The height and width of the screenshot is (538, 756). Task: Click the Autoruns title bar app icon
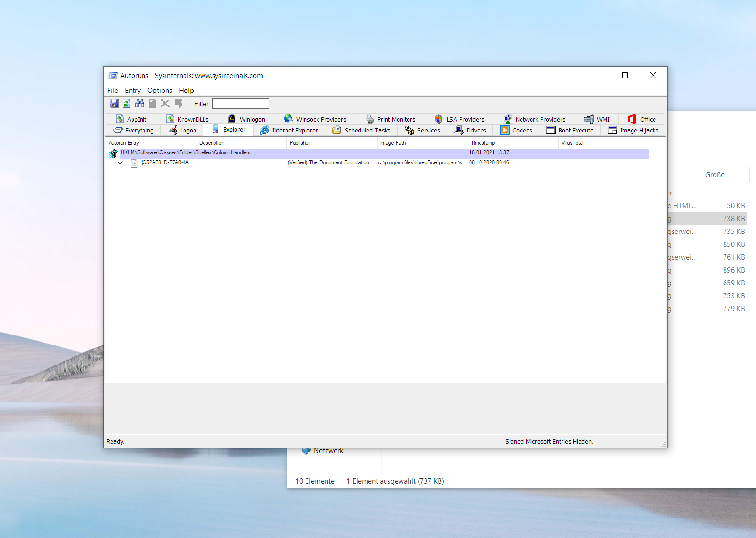[113, 76]
